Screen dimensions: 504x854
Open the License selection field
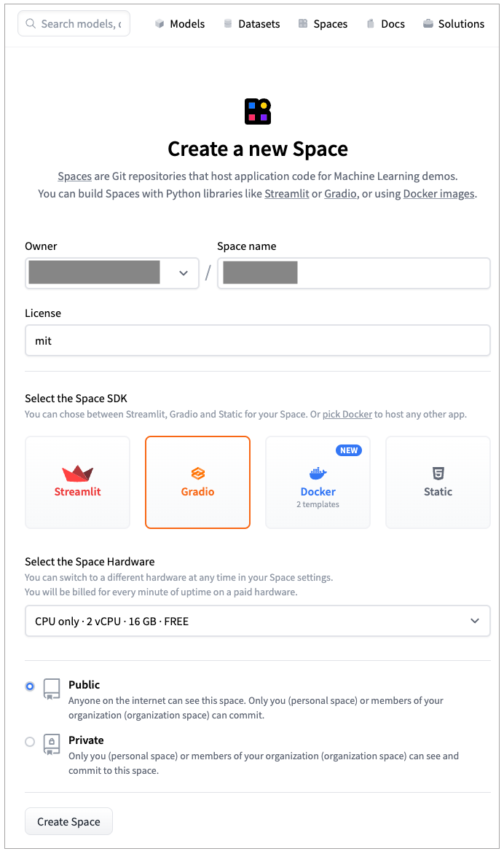(257, 340)
